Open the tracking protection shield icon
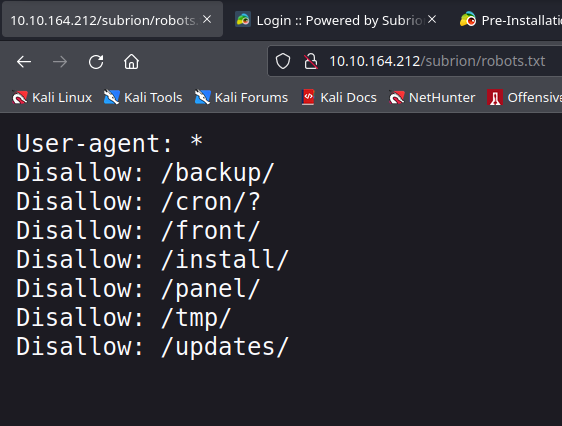Image resolution: width=562 pixels, height=426 pixels. (x=282, y=61)
